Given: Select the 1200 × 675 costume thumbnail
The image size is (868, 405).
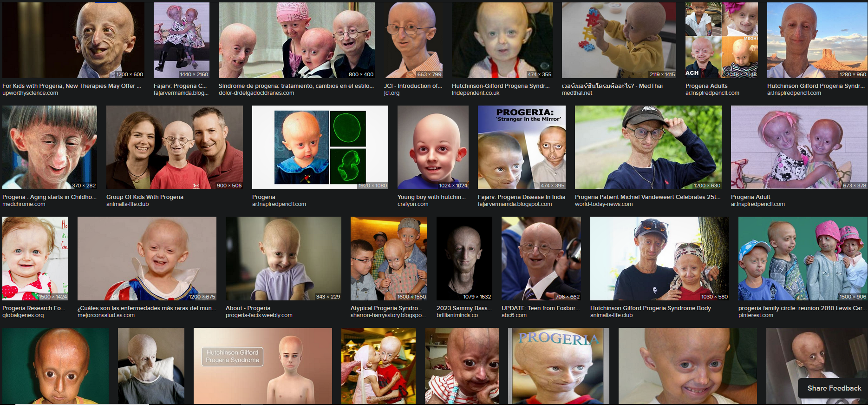Looking at the screenshot, I should pyautogui.click(x=147, y=259).
